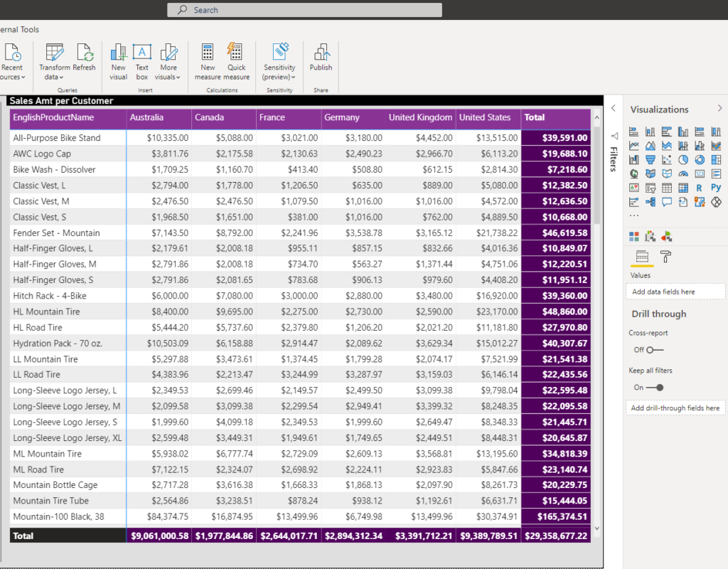This screenshot has width=728, height=569.
Task: Select the Fender Set - Mountain row
Action: coord(300,233)
